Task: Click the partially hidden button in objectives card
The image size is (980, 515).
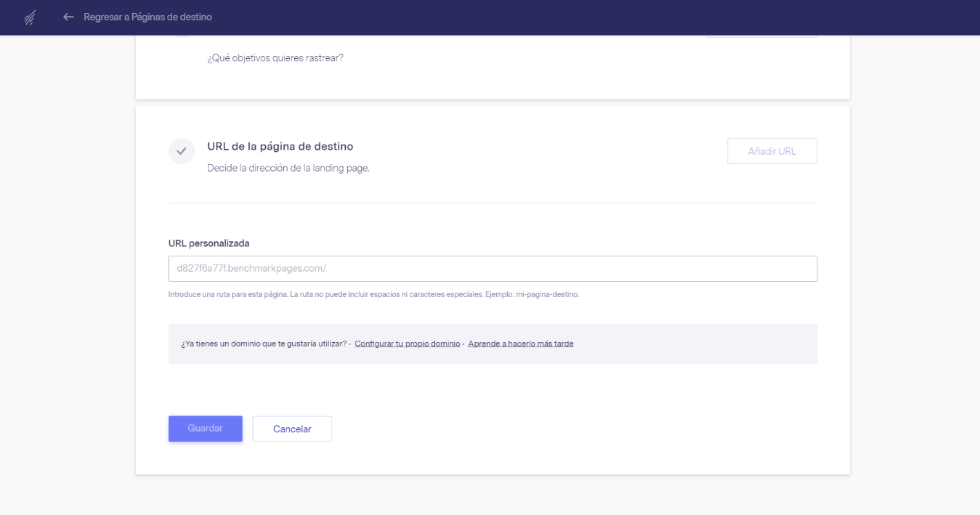Action: pyautogui.click(x=761, y=36)
